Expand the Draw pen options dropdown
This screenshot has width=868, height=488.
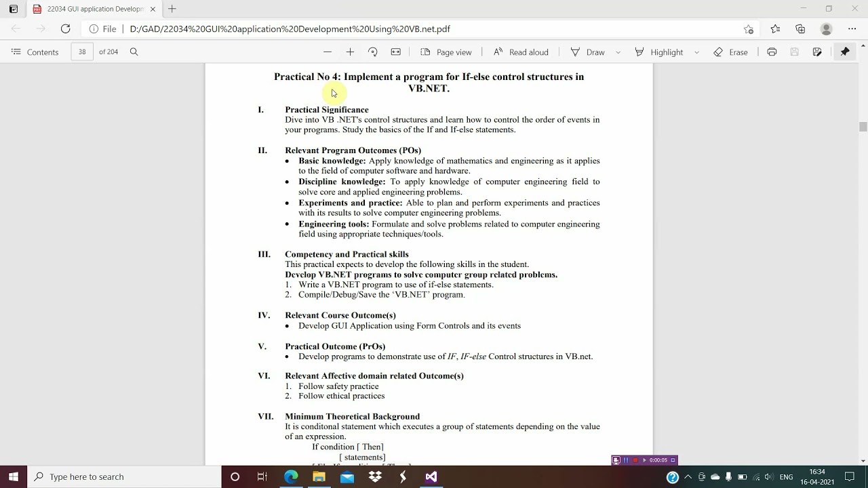[x=618, y=52]
